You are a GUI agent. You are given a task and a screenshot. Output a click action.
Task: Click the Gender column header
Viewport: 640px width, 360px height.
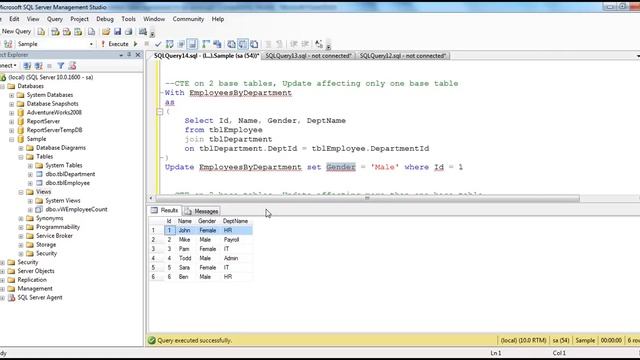point(207,221)
